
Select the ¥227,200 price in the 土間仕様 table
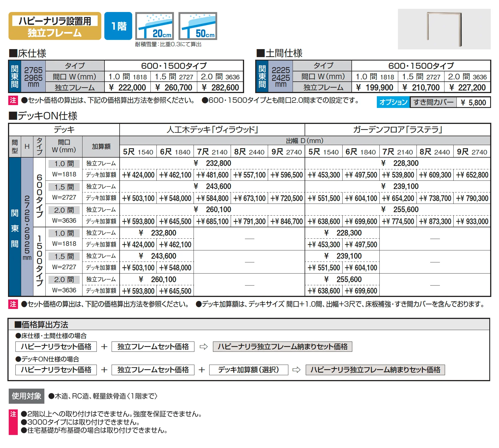467,87
